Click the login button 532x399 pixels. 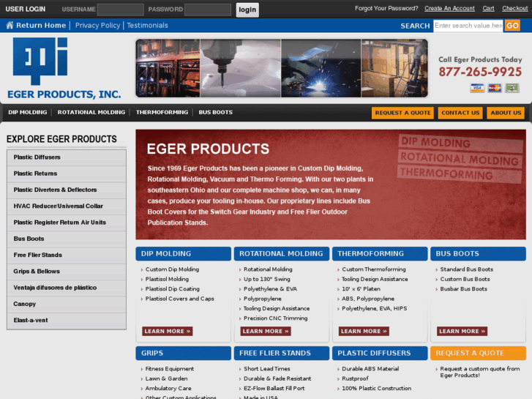(247, 10)
